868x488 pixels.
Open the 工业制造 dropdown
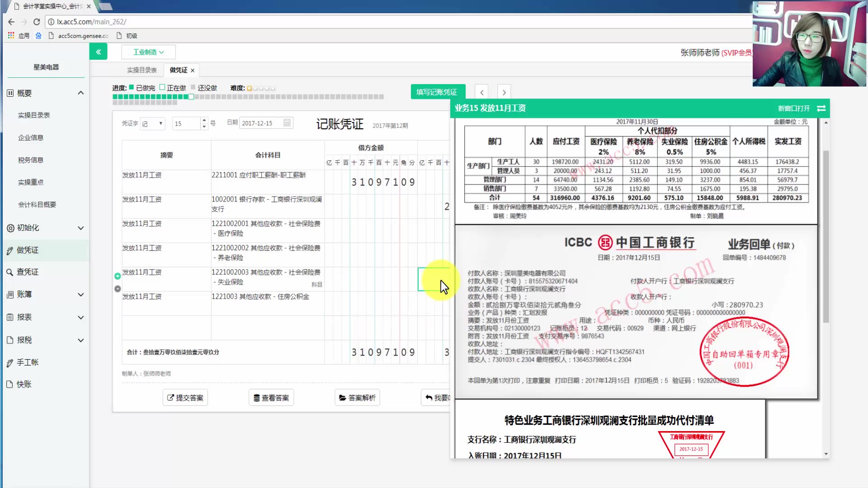pos(148,52)
